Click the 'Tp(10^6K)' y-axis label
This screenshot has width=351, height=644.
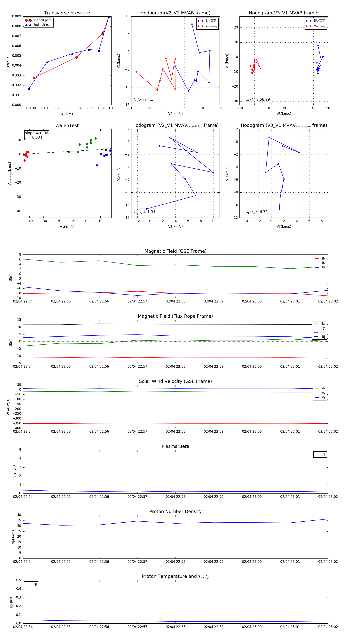point(11,602)
